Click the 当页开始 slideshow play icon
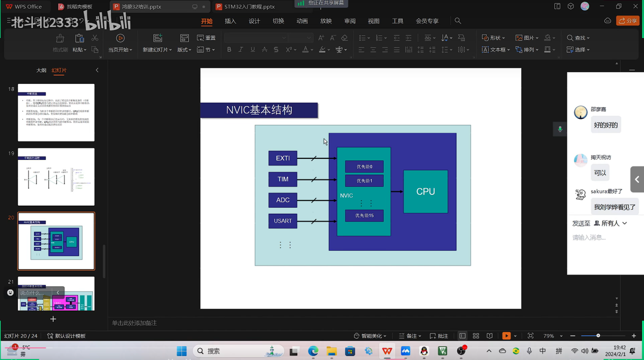This screenshot has height=360, width=644. [x=120, y=38]
